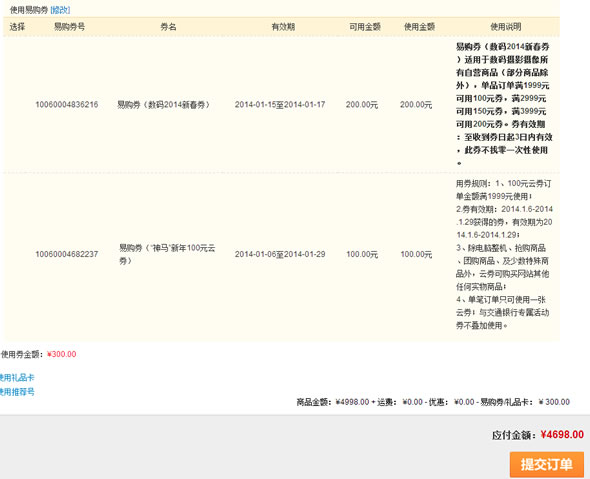Image resolution: width=590 pixels, height=479 pixels.
Task: Select coupon number 10060004682237
Action: [x=67, y=254]
